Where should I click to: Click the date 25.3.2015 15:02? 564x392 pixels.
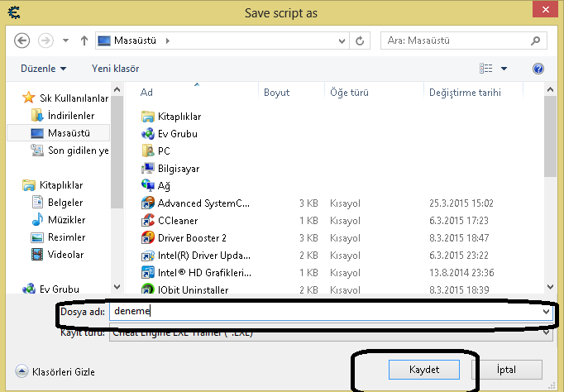pyautogui.click(x=461, y=203)
